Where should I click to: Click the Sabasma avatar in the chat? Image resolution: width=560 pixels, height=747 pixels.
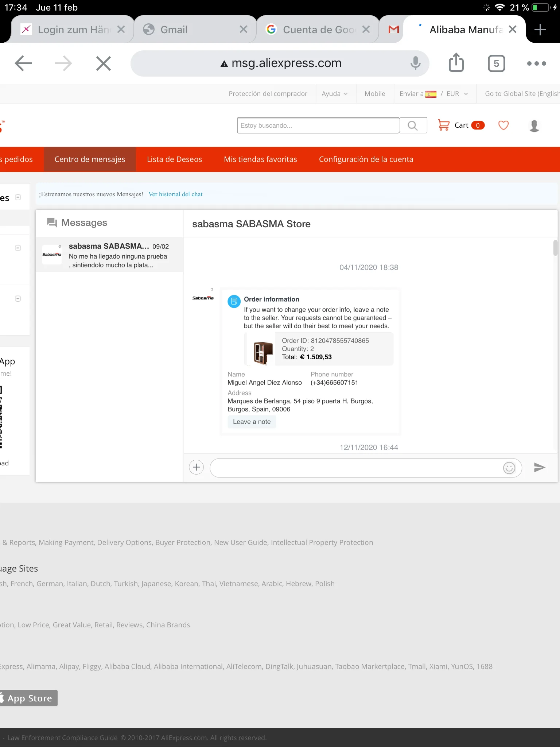click(203, 298)
